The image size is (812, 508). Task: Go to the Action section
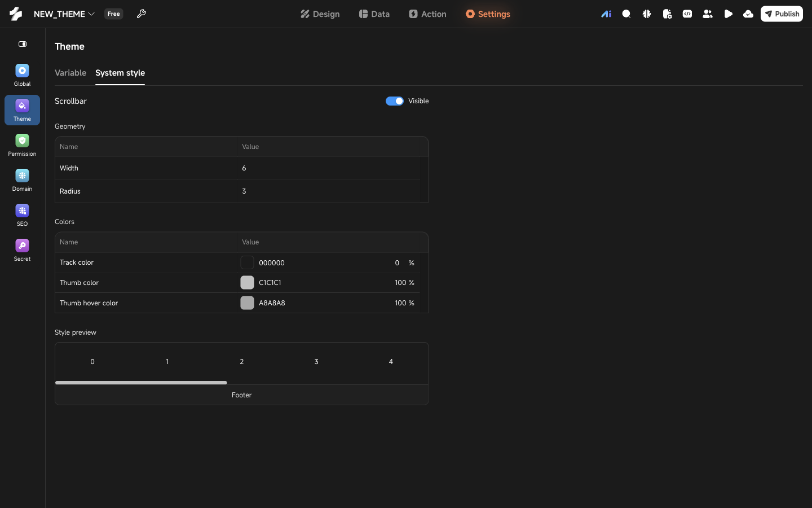tap(427, 14)
